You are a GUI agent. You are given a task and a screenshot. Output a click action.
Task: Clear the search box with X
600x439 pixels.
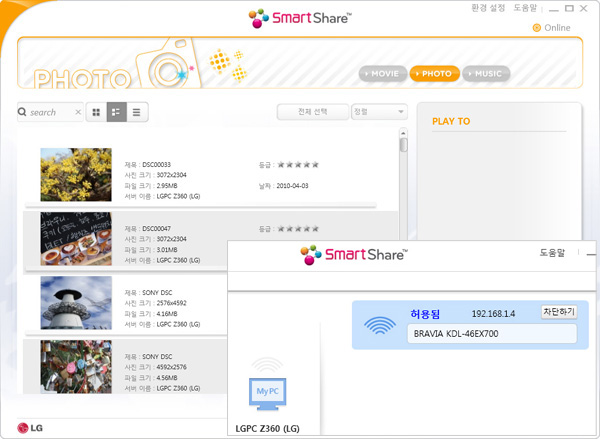(x=78, y=112)
